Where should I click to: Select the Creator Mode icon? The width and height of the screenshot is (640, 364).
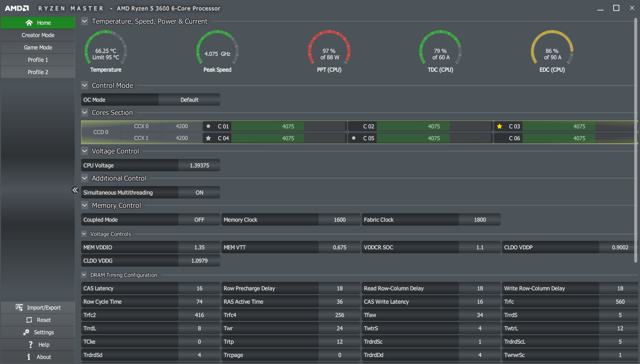[37, 35]
